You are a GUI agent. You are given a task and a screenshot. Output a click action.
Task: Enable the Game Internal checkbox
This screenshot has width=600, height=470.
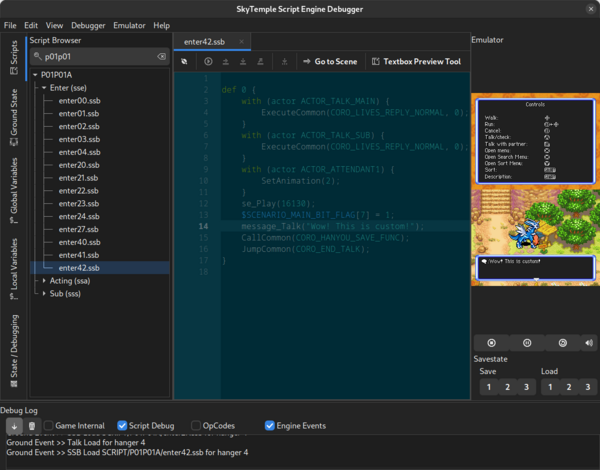48,426
